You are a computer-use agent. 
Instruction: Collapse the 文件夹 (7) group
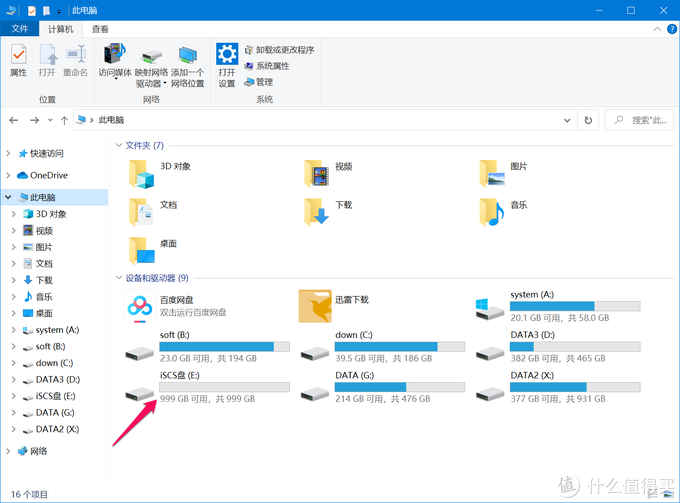coord(119,145)
